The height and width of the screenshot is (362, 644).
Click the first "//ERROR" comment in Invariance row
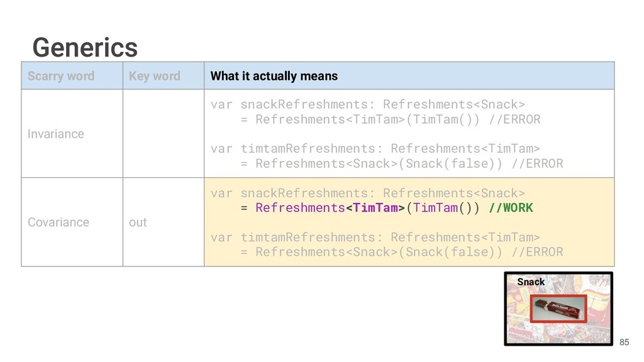tap(514, 119)
